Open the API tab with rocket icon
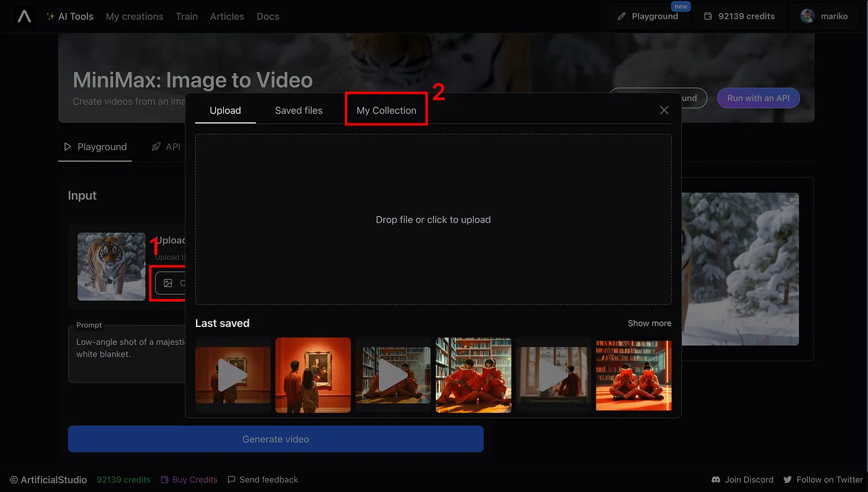Viewport: 868px width, 492px height. [166, 147]
